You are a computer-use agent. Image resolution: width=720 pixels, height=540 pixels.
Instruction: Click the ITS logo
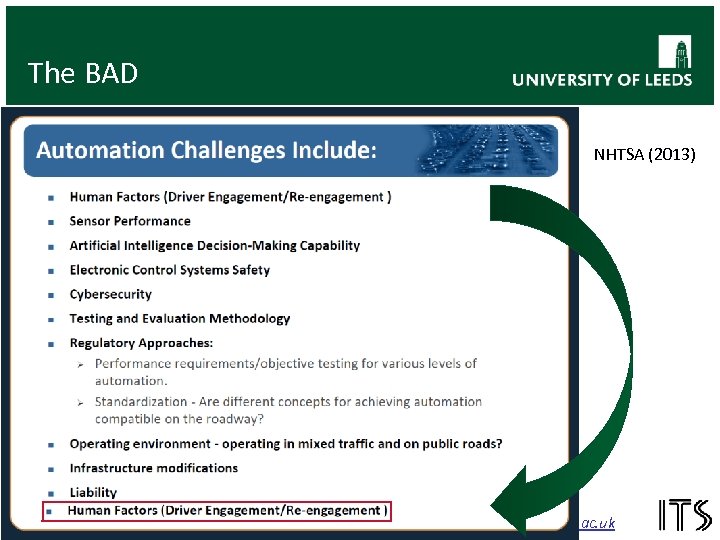tap(684, 515)
